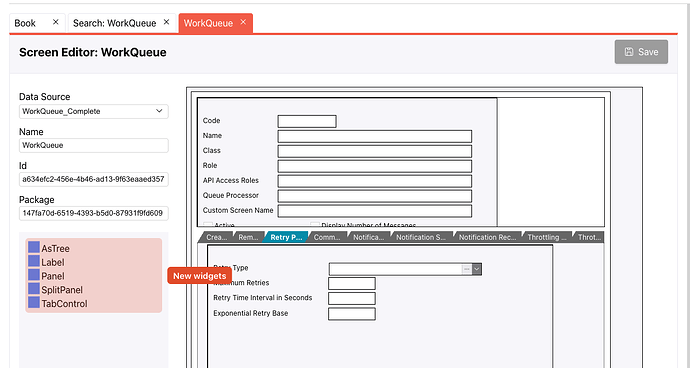Select the SplitPanel widget icon
690x368 pixels.
[x=34, y=289]
